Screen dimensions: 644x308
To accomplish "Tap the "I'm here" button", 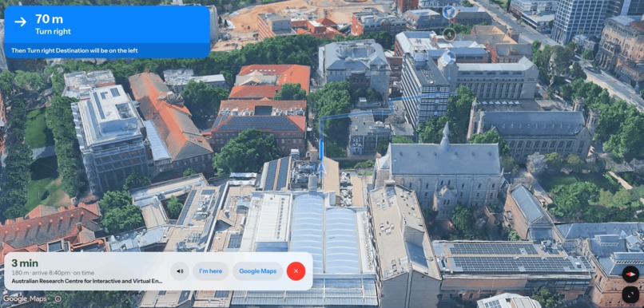I will [x=211, y=271].
